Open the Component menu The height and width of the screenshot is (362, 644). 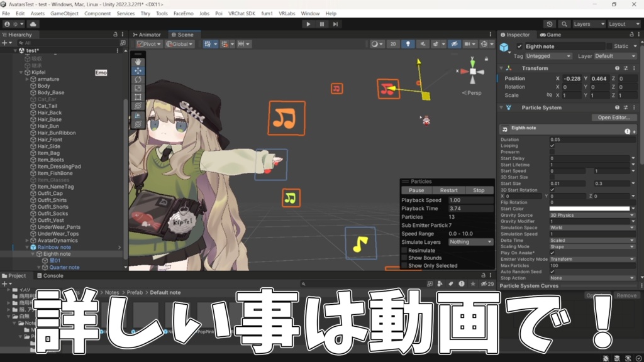coord(97,14)
